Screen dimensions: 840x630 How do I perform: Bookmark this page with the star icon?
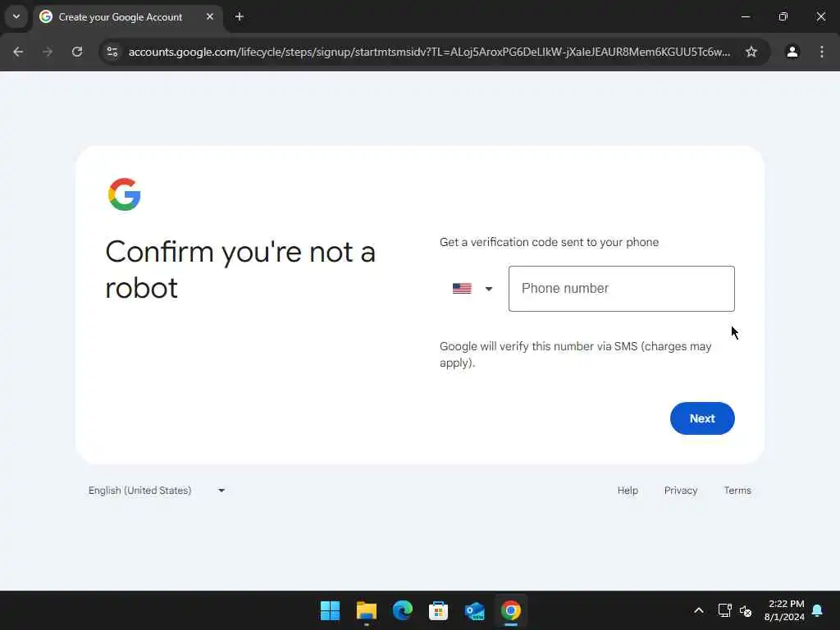pyautogui.click(x=751, y=52)
